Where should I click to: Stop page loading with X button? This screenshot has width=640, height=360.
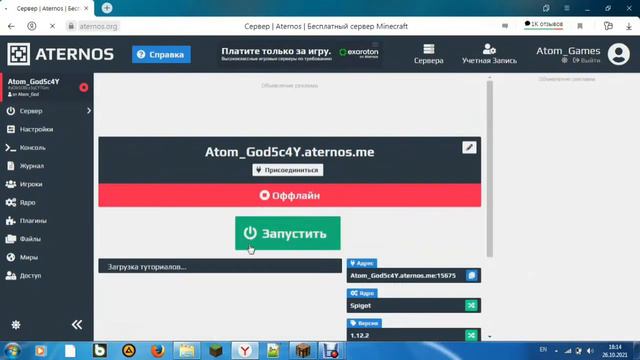(x=52, y=26)
